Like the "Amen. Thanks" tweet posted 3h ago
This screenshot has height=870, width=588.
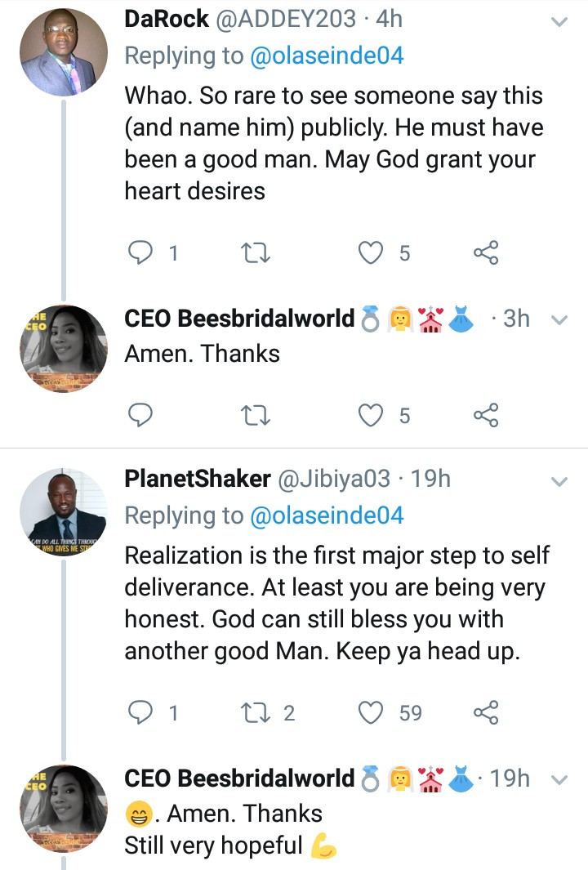[x=372, y=416]
